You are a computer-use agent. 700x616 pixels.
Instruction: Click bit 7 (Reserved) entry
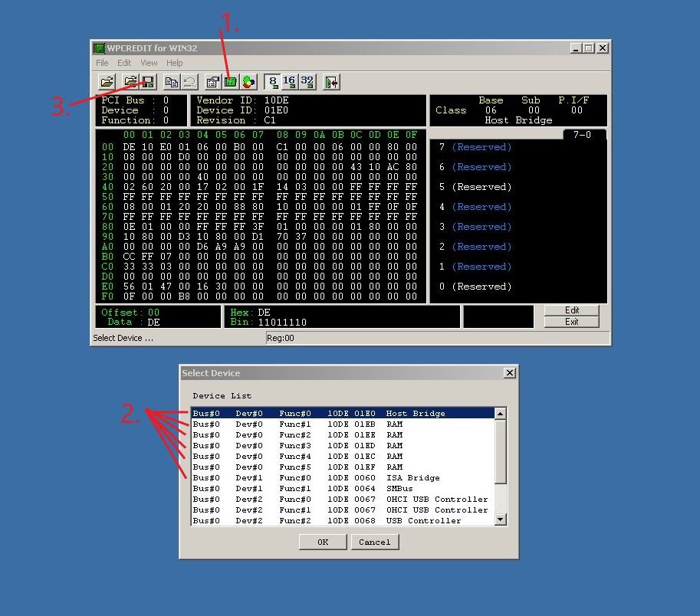click(475, 147)
